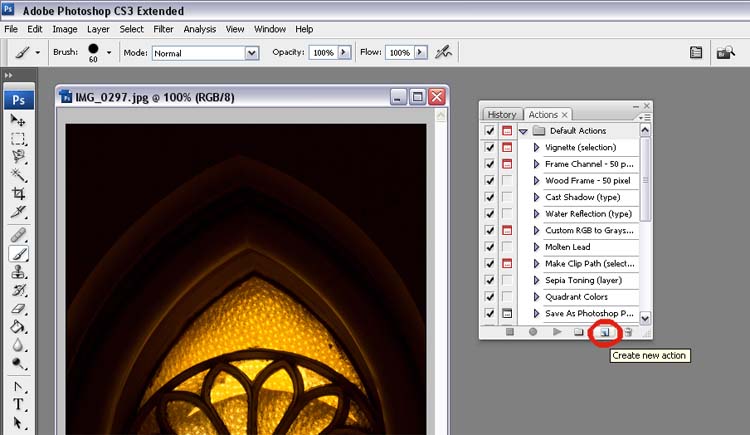Click the Delete trash icon in Actions panel
The height and width of the screenshot is (435, 750).
(x=628, y=332)
